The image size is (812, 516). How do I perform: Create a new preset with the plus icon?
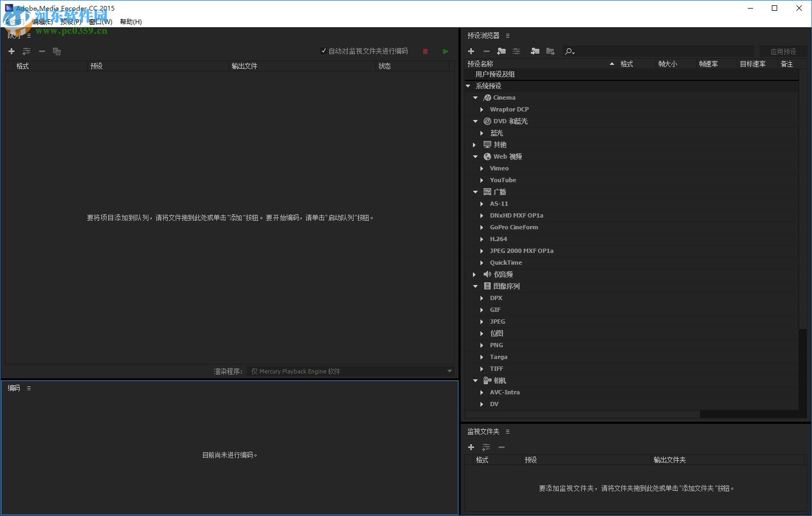tap(471, 51)
